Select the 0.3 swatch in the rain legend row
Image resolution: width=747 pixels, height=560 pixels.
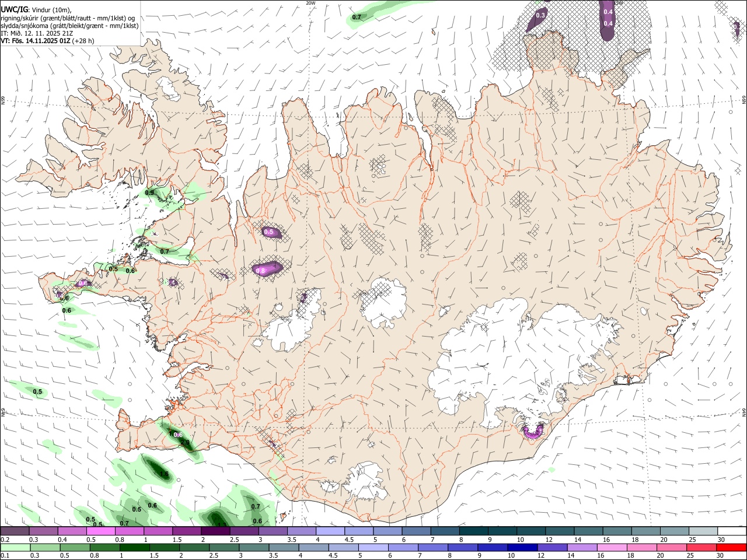pyautogui.click(x=45, y=547)
